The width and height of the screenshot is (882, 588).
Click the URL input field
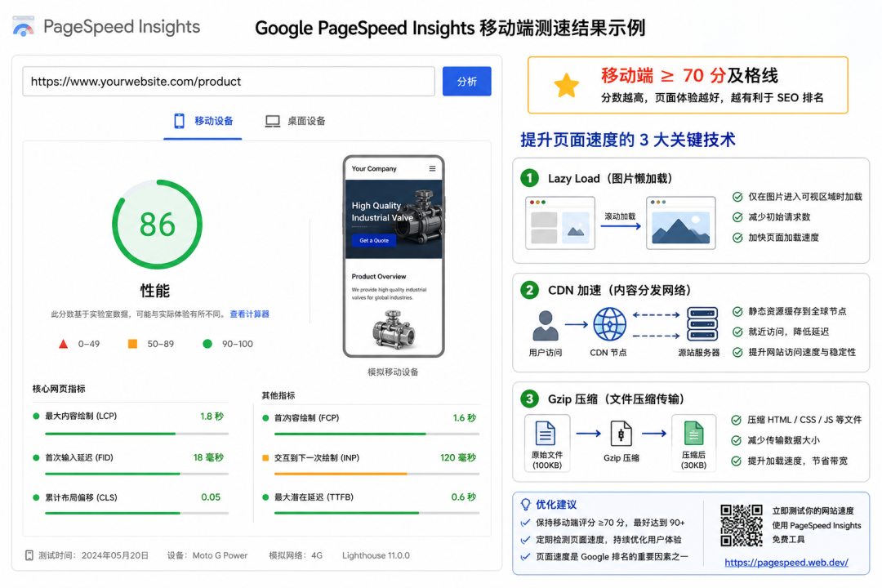(229, 82)
